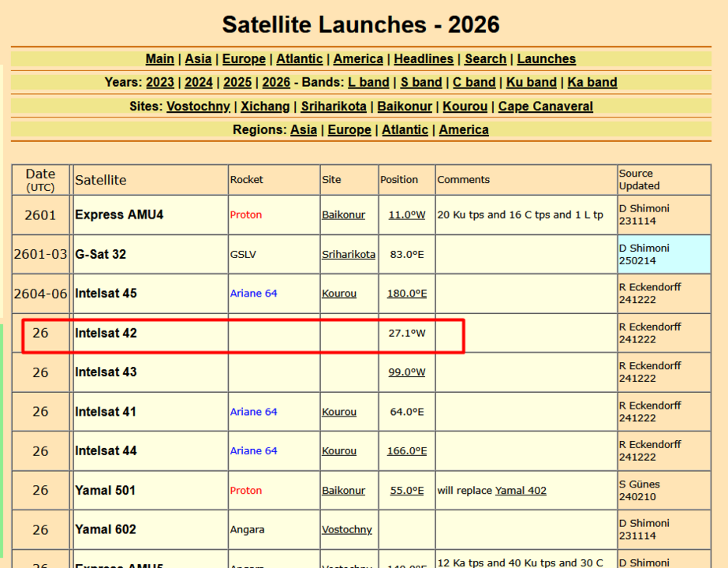The width and height of the screenshot is (728, 568).
Task: Open Sriharikota link in G-Sat 32 row
Action: pyautogui.click(x=349, y=255)
